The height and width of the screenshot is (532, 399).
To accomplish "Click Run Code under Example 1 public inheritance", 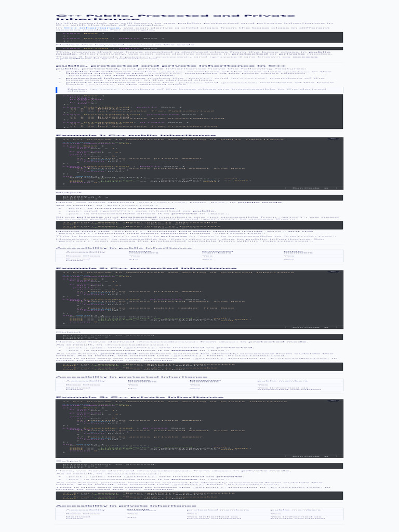I will [x=310, y=188].
